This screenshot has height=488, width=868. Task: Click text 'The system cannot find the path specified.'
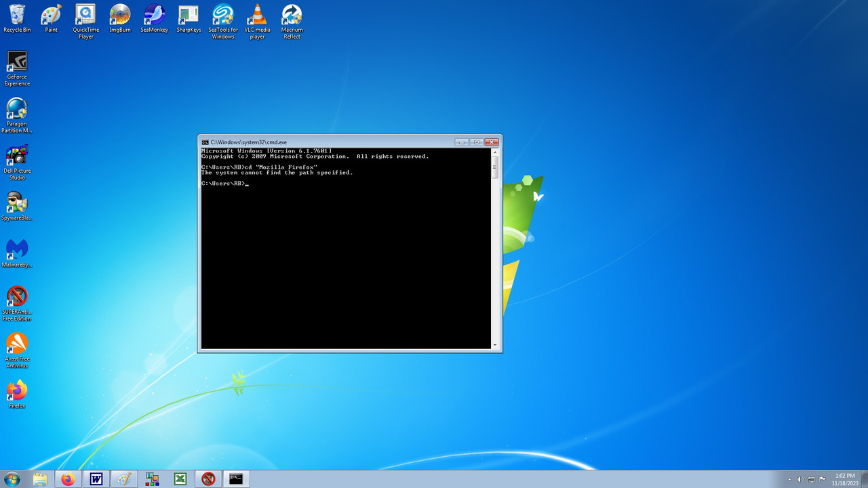coord(277,172)
